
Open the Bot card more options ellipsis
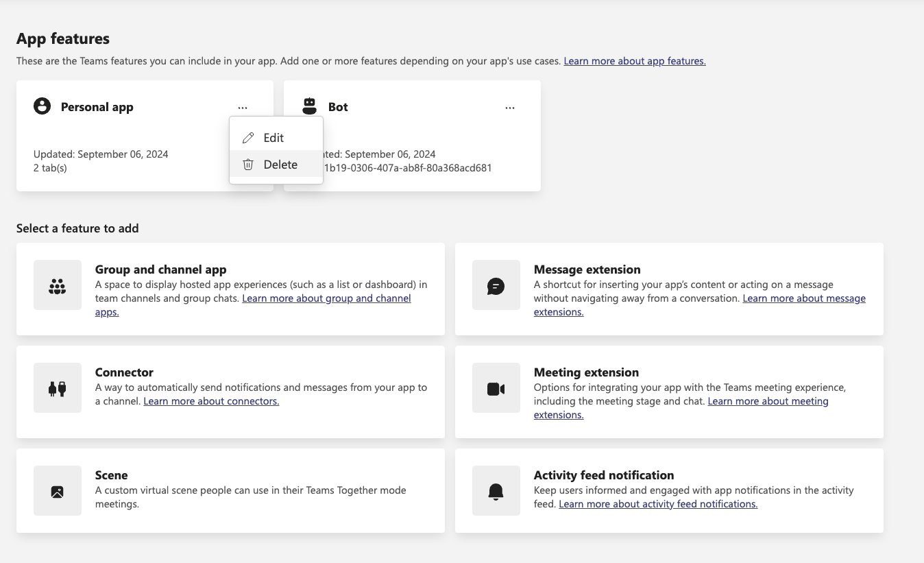[x=510, y=108]
